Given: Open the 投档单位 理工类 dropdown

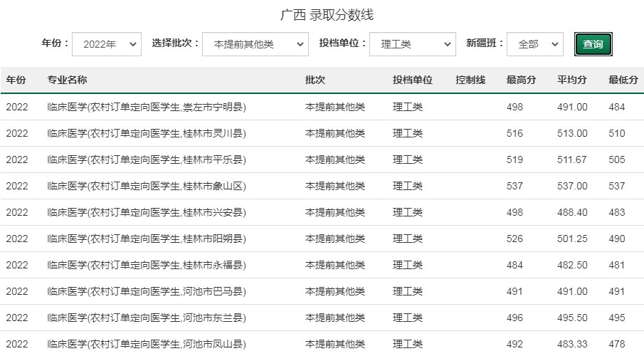Looking at the screenshot, I should coord(412,44).
